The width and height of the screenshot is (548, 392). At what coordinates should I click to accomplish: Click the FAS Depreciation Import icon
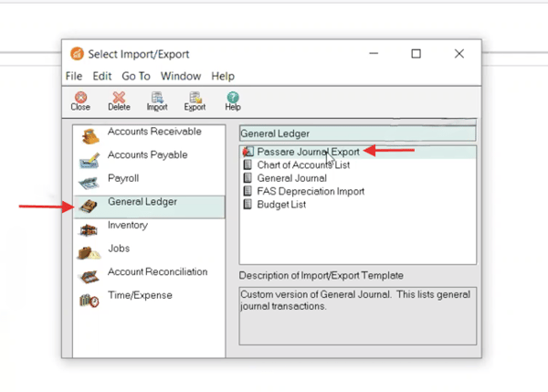point(248,191)
